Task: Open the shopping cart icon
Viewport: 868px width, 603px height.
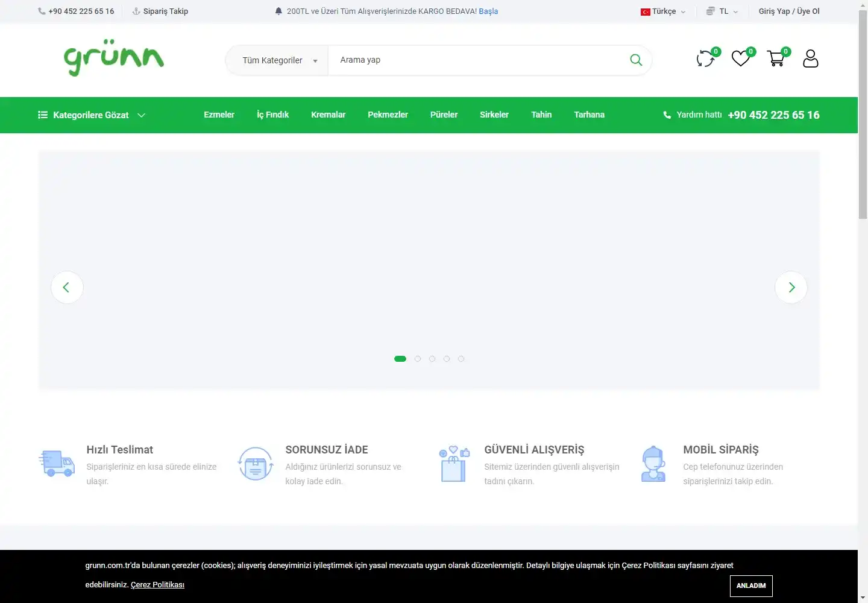Action: [x=776, y=58]
